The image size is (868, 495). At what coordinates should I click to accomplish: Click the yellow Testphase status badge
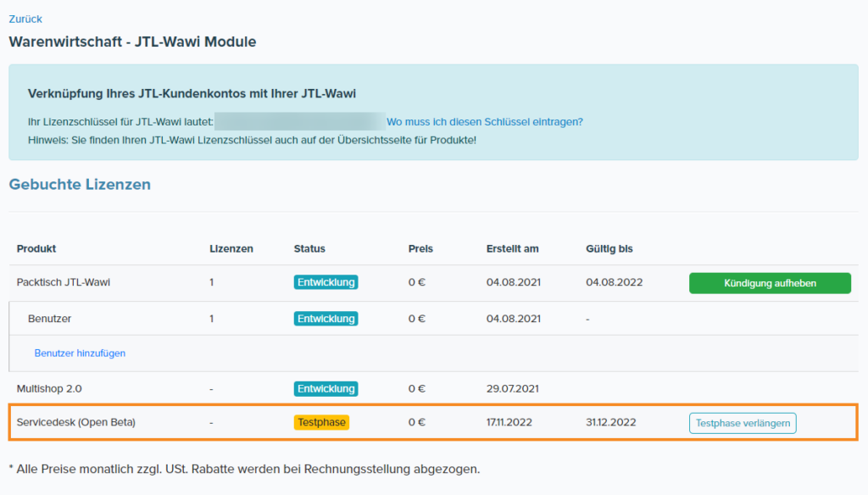321,422
